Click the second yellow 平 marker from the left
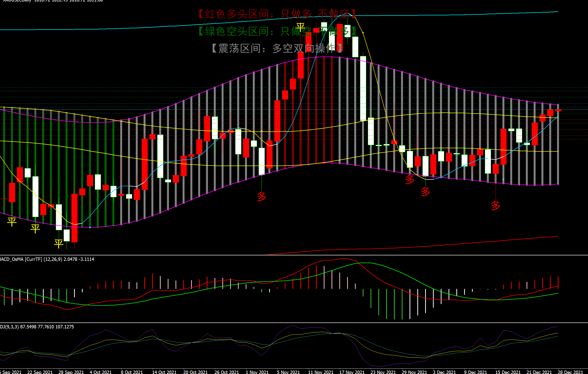Image resolution: width=588 pixels, height=374 pixels. [35, 228]
